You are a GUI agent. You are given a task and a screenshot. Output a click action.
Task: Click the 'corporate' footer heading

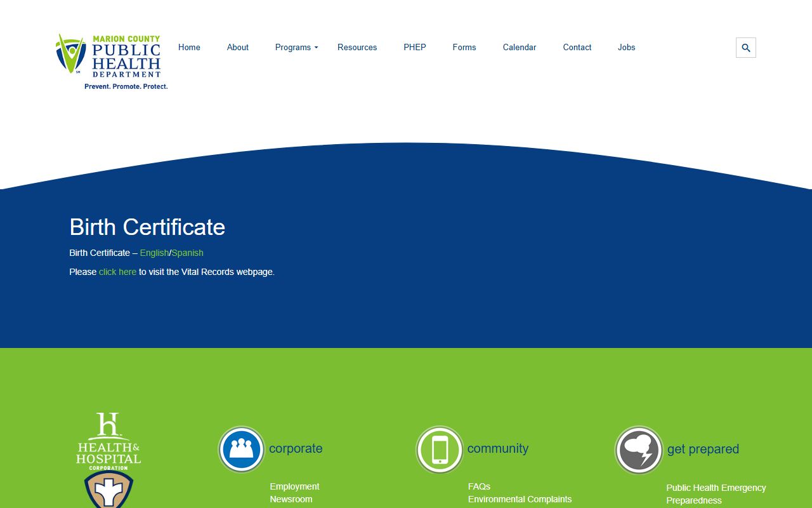click(296, 448)
